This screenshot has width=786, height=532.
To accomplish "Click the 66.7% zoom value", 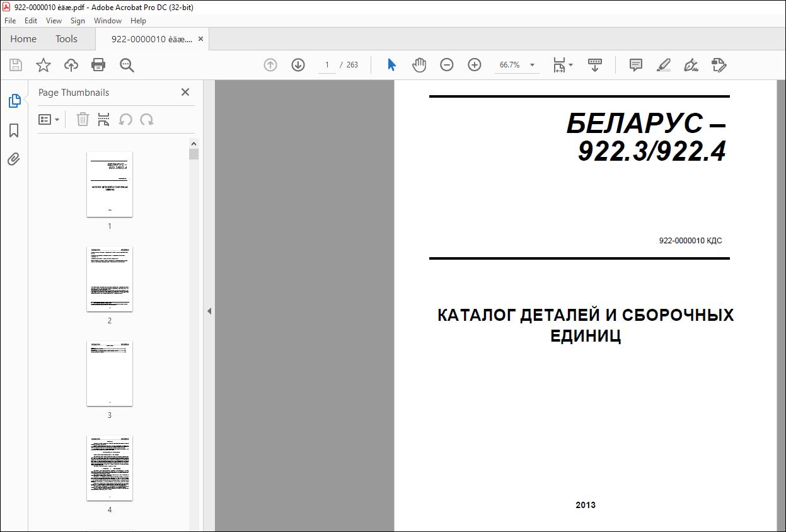I will [x=509, y=65].
